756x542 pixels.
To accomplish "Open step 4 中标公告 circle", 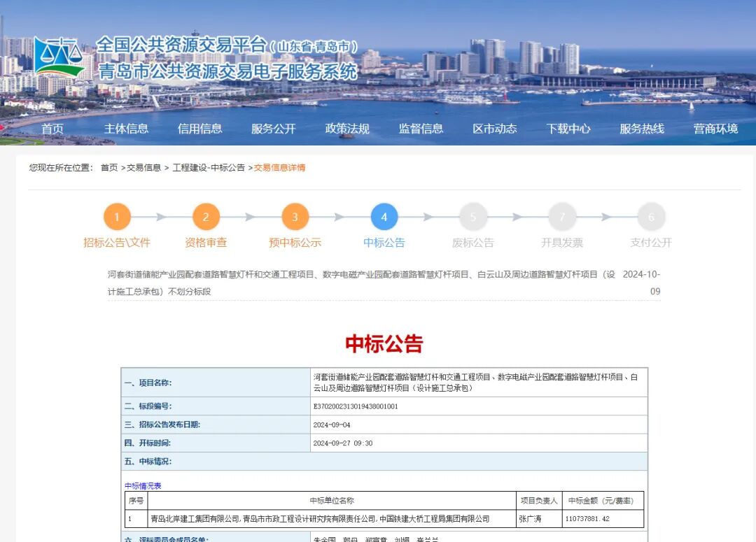I will 384,217.
